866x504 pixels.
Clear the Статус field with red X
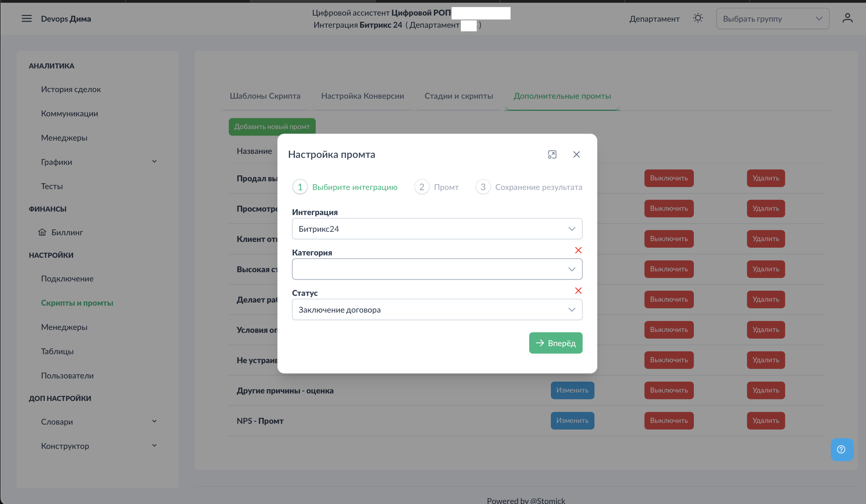click(578, 291)
